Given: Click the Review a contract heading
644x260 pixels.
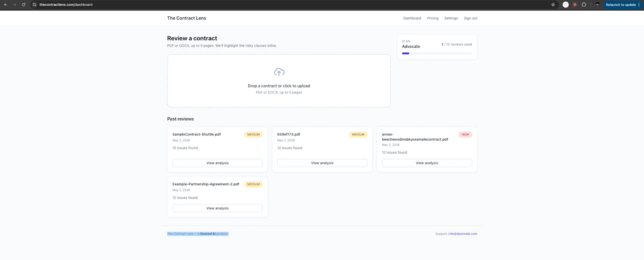Looking at the screenshot, I should pyautogui.click(x=192, y=38).
